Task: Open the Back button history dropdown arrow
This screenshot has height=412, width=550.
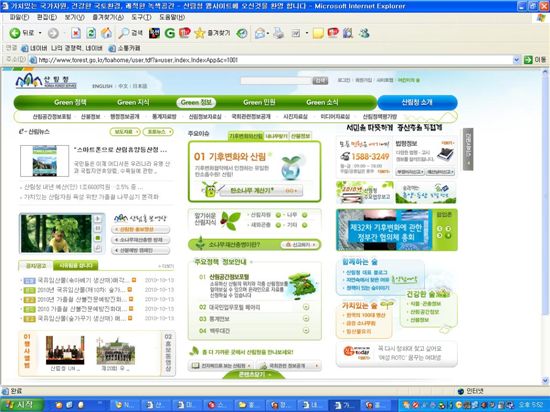Action: pyautogui.click(x=40, y=33)
